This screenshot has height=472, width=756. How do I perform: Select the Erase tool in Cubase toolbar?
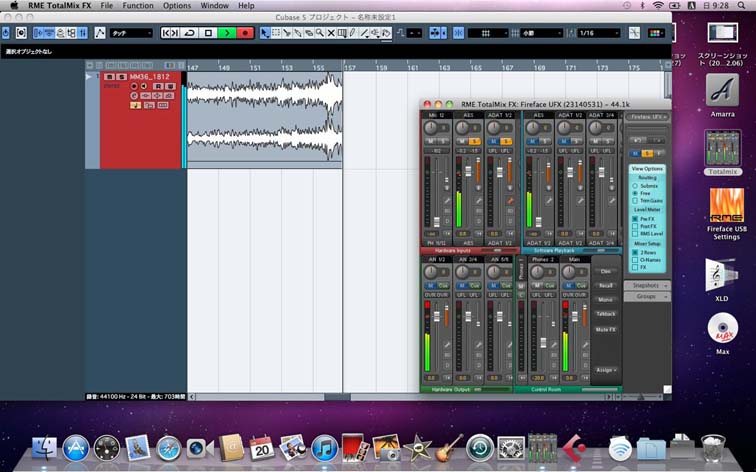(309, 33)
